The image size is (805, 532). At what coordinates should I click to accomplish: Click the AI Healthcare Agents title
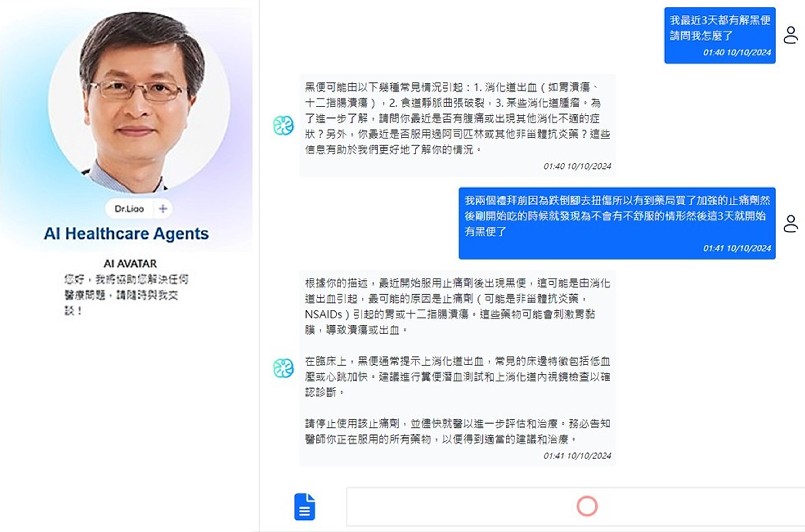126,233
